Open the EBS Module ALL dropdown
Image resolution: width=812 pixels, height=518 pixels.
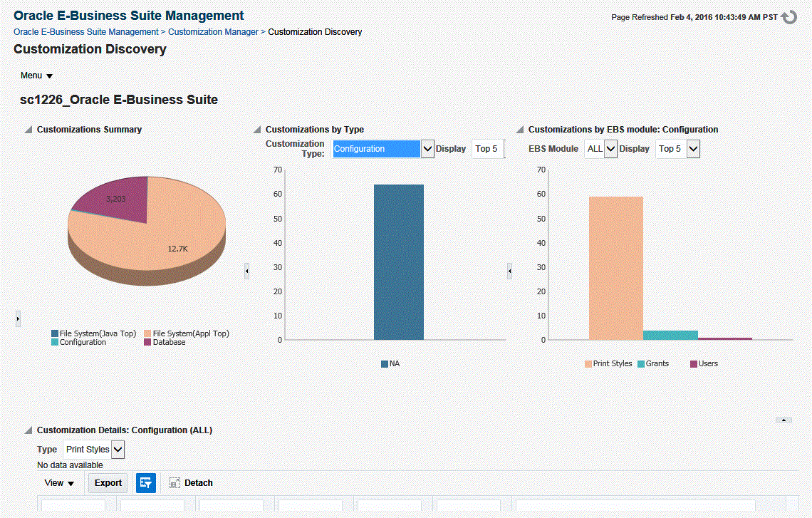610,149
